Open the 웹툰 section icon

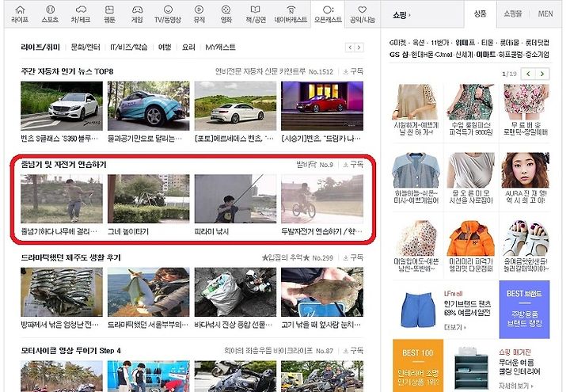point(109,13)
